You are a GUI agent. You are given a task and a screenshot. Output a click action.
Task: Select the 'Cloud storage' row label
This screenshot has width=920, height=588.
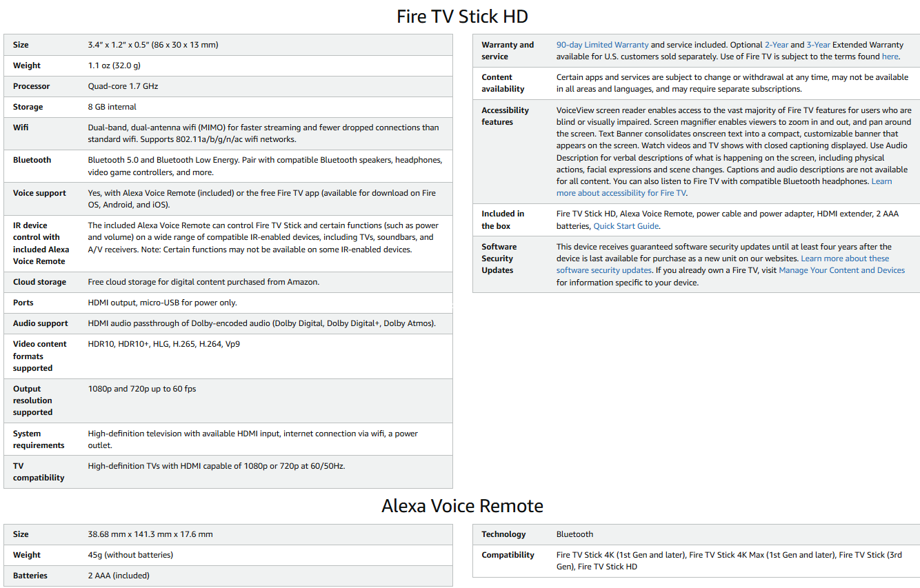(39, 282)
